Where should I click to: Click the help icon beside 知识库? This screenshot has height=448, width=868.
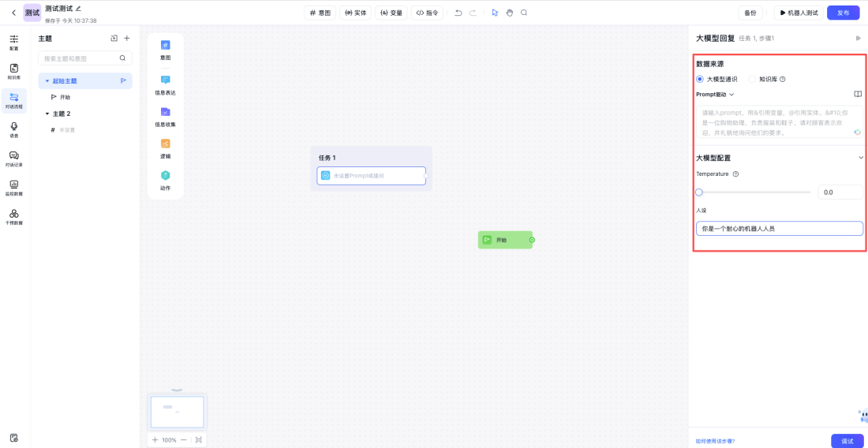[x=783, y=79]
